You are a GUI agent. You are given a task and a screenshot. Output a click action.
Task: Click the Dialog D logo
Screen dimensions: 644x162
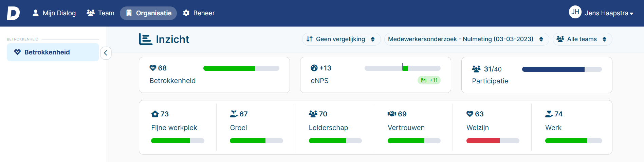coord(13,13)
